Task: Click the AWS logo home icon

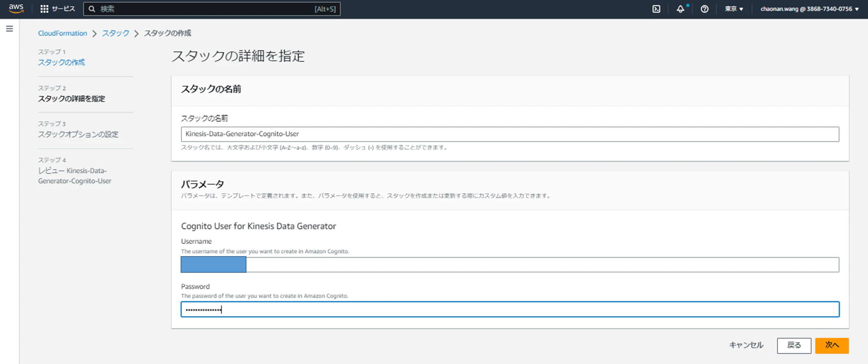Action: point(16,9)
